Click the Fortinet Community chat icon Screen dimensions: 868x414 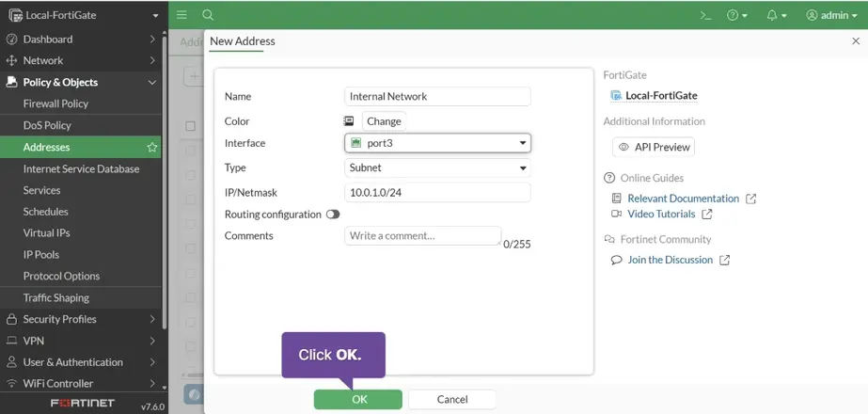pos(609,239)
